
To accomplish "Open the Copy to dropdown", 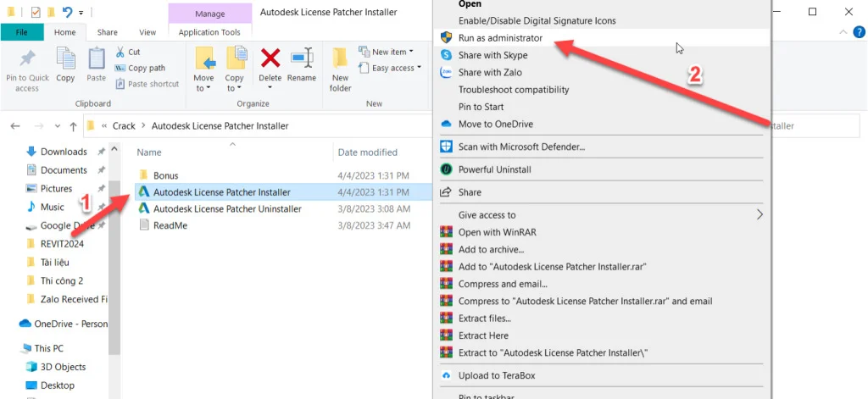I will 234,83.
